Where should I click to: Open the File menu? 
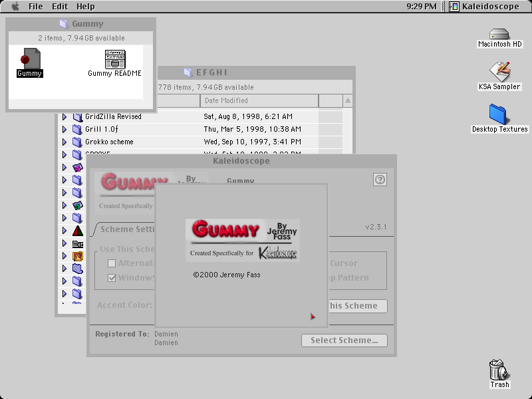36,7
